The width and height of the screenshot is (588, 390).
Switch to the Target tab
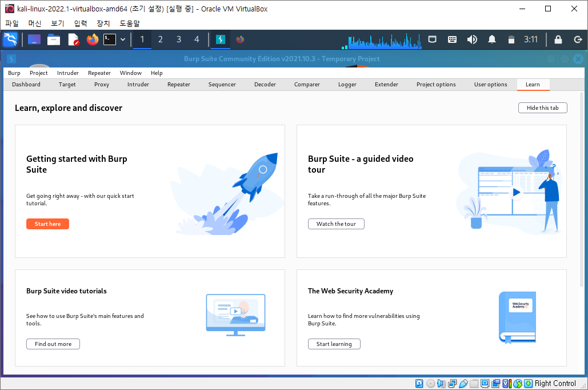coord(67,85)
